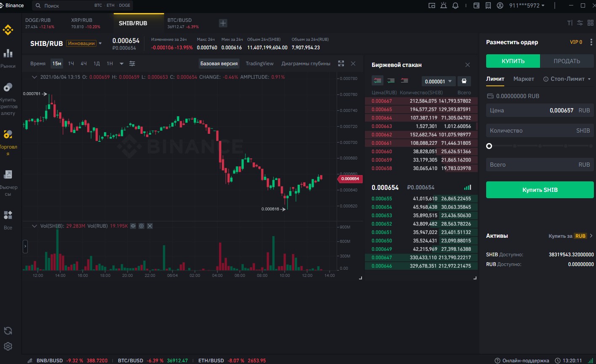Click the resize handle of order book
596x364 pixels.
click(475, 278)
